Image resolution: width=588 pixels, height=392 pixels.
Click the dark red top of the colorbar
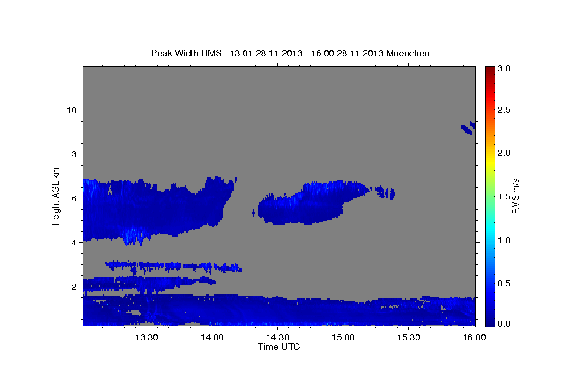(x=490, y=70)
